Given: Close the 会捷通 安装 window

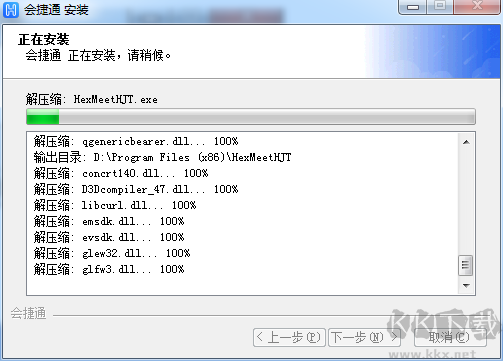Looking at the screenshot, I should click(x=477, y=6).
